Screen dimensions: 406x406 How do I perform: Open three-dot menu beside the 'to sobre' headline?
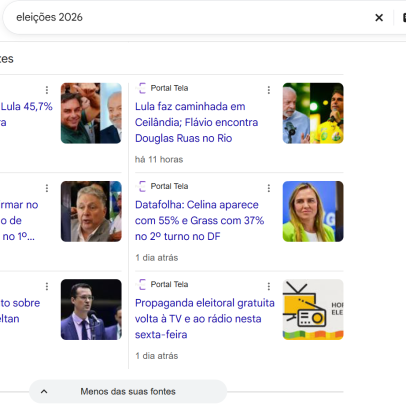47,286
